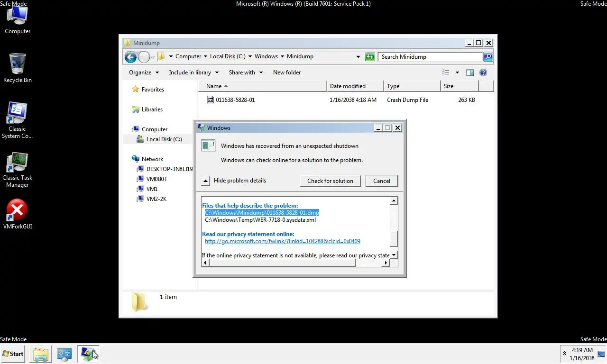Sort by the Date modified column header

pyautogui.click(x=355, y=86)
